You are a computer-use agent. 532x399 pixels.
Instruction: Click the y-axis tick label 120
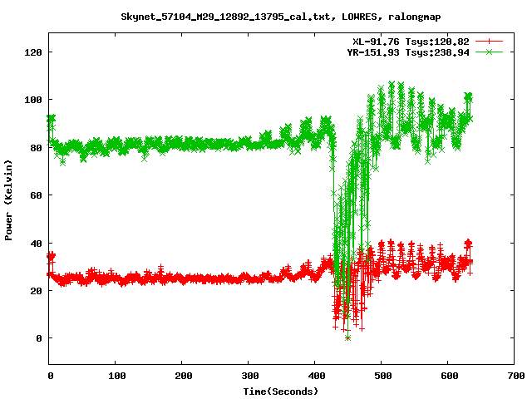(33, 52)
